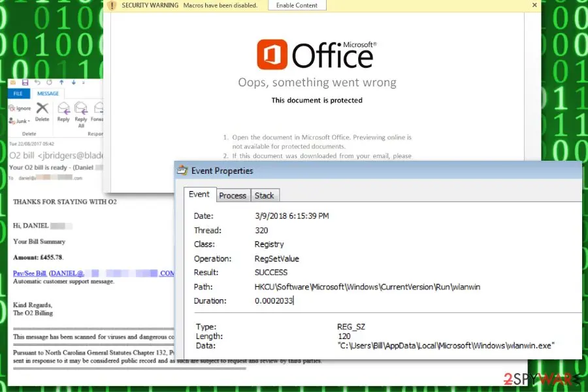Screen dimensions: 588x392
Task: Switch to the Process tab in Event Properties
Action: (233, 195)
